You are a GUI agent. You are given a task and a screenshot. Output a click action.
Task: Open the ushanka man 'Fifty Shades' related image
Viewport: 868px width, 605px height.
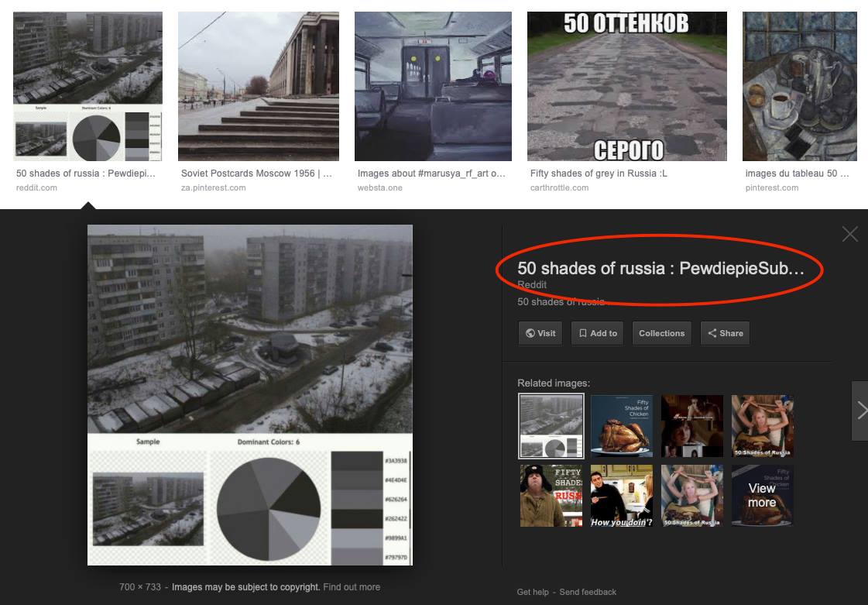[x=551, y=495]
